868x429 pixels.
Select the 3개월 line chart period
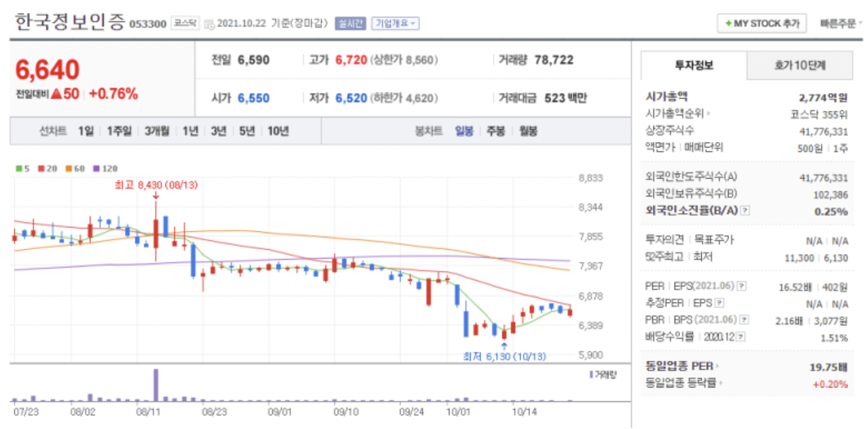click(157, 131)
